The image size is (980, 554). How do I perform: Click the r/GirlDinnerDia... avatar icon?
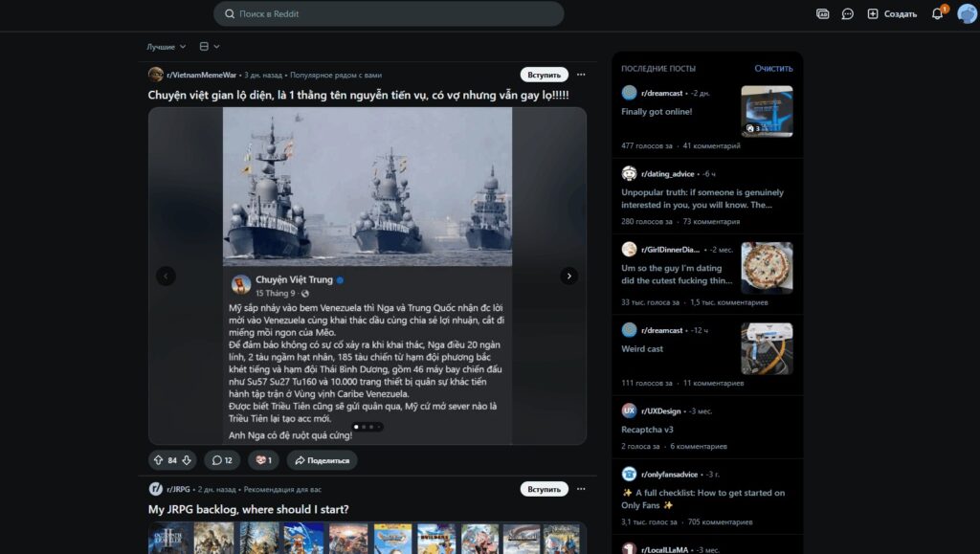click(629, 249)
